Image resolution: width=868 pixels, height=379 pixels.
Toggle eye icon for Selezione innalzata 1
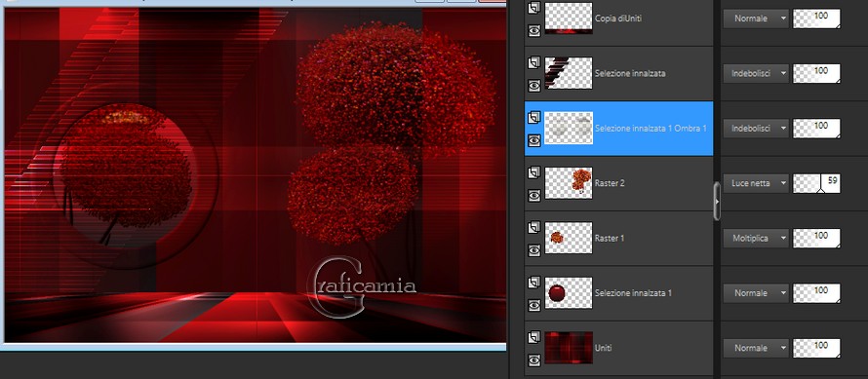[x=533, y=305]
